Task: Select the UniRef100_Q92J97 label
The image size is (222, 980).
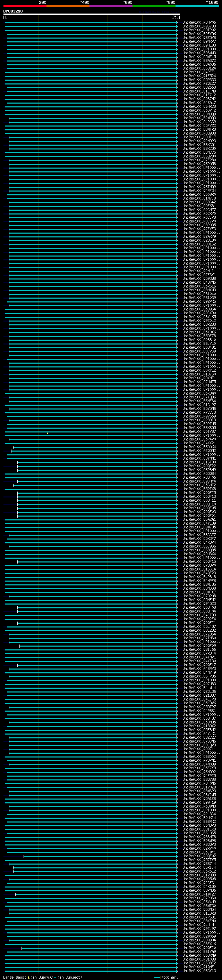Action: coord(199,928)
